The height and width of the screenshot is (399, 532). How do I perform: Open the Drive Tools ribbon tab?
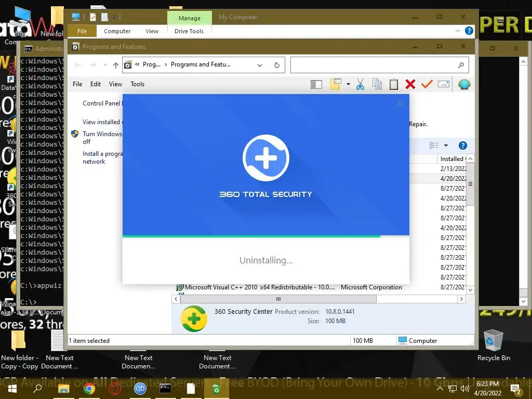pyautogui.click(x=189, y=31)
